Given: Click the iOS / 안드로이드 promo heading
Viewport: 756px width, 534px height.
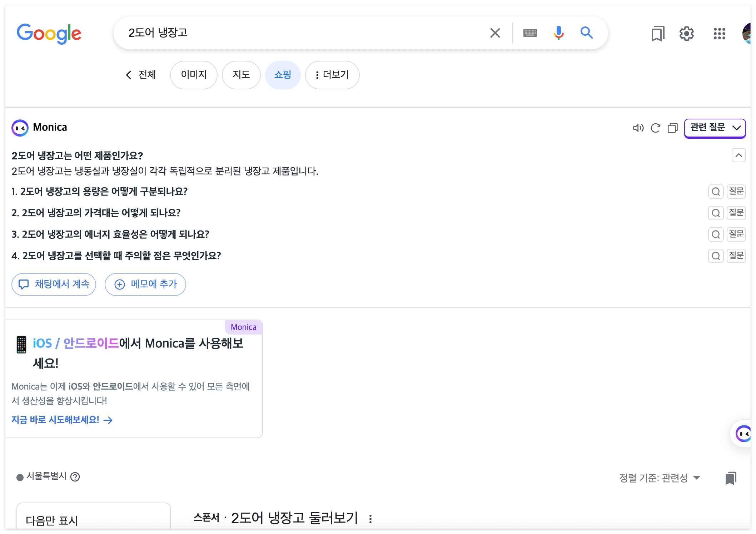Looking at the screenshot, I should point(138,353).
